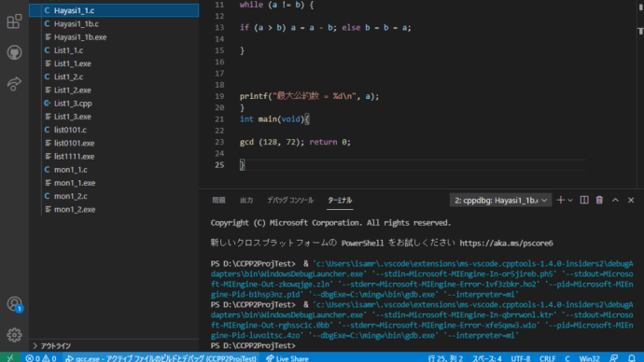Change line ending via CRLF status item
The image size is (644, 362).
pyautogui.click(x=548, y=358)
